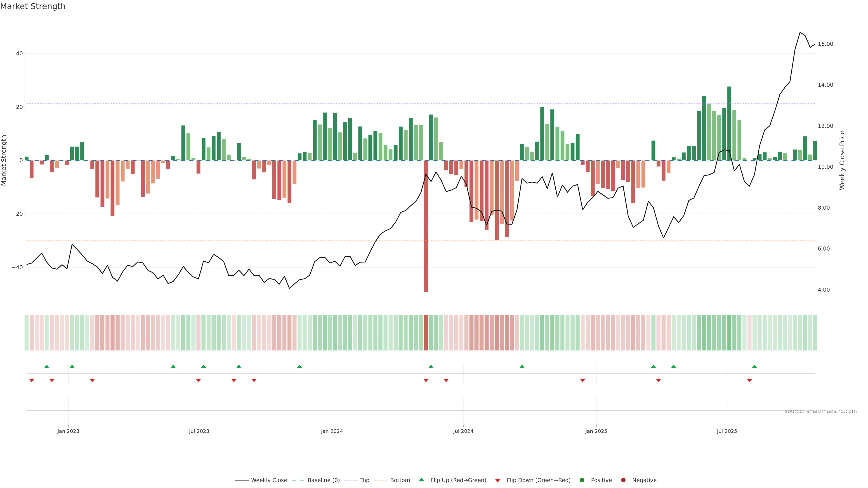The width and height of the screenshot is (868, 488).
Task: Click the Negative red circle legend icon
Action: 623,480
